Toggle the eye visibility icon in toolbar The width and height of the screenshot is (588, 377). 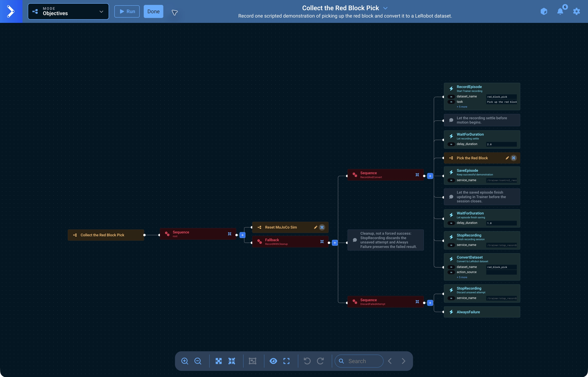point(273,361)
